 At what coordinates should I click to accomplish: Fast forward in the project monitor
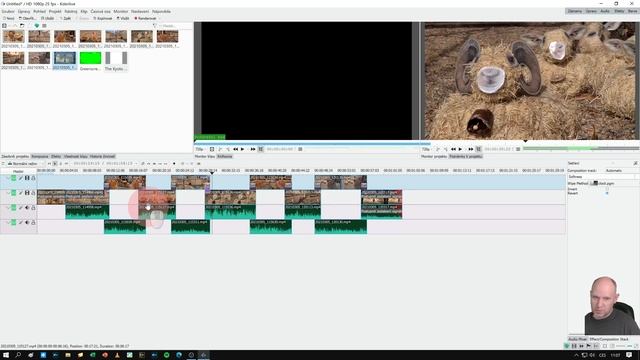(470, 149)
